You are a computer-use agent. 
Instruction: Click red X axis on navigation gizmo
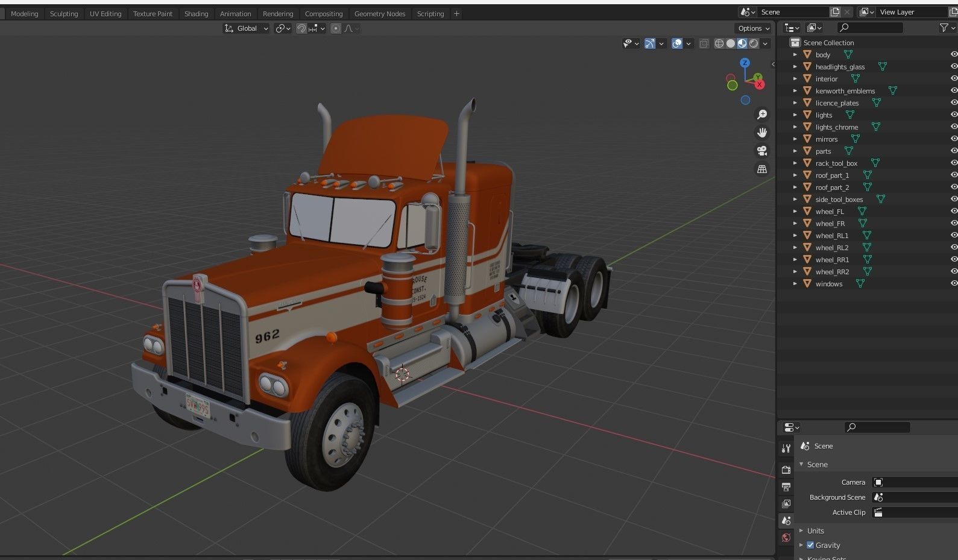pyautogui.click(x=760, y=84)
